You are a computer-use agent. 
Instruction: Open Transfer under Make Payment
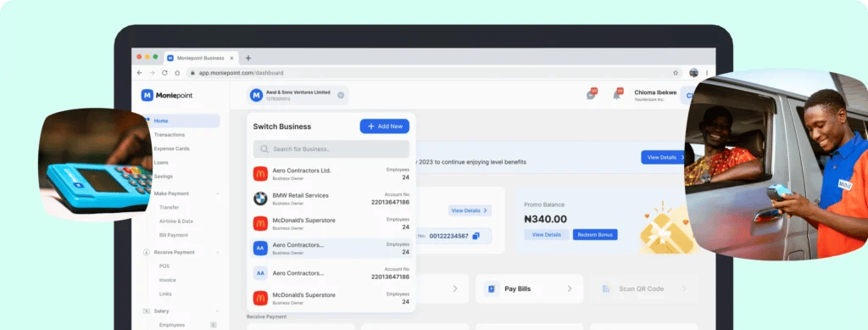[x=169, y=207]
